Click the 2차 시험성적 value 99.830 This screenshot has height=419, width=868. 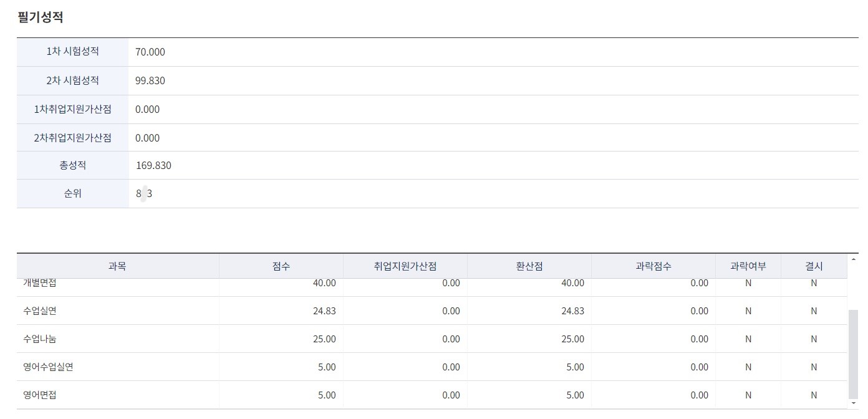click(x=150, y=81)
